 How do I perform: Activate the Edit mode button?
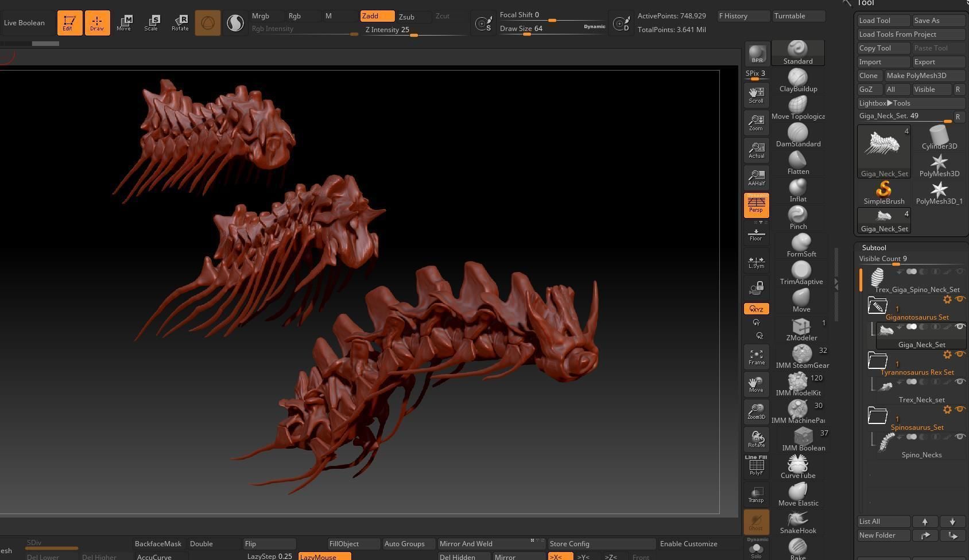69,23
